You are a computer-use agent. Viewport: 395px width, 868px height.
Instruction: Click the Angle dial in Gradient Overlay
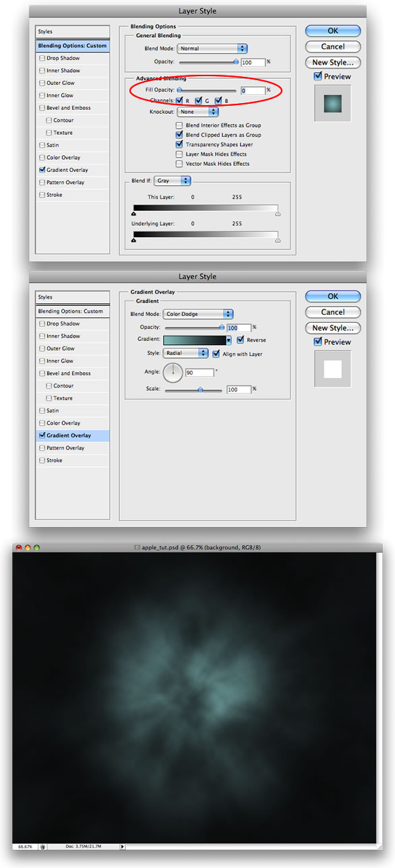(x=173, y=371)
